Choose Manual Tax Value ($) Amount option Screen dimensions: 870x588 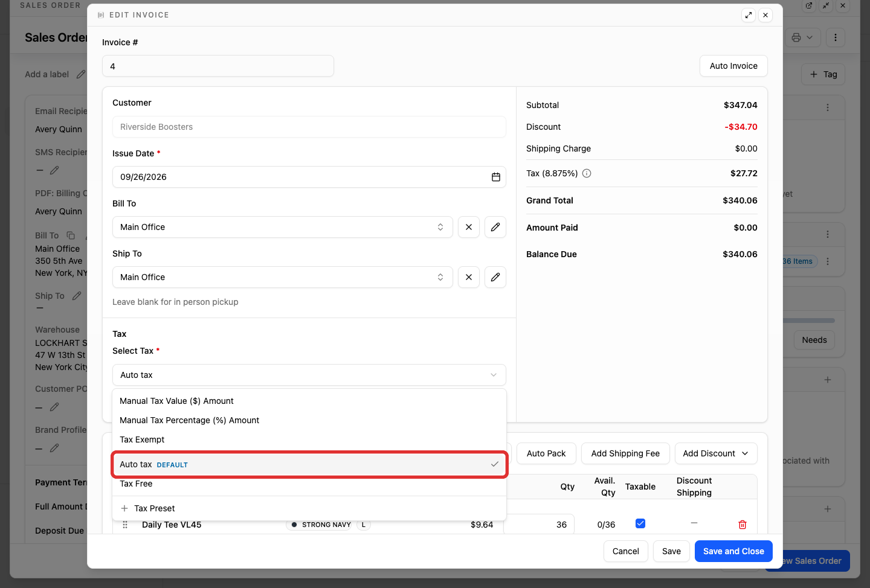coord(309,401)
